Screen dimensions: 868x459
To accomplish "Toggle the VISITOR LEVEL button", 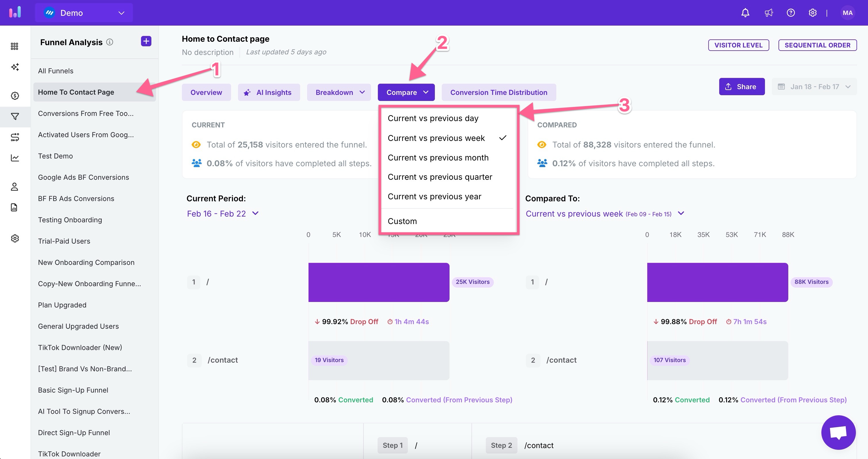I will tap(738, 45).
